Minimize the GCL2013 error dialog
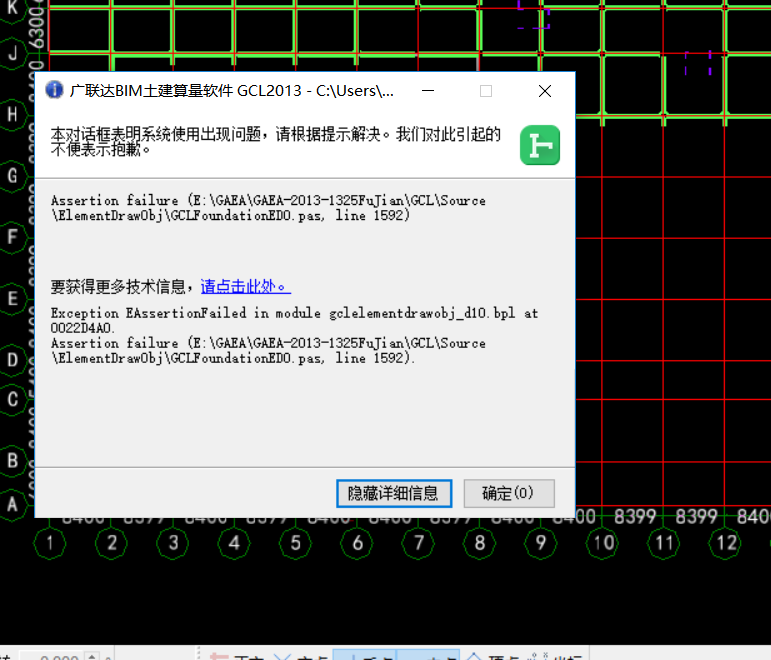The height and width of the screenshot is (660, 771). [428, 91]
